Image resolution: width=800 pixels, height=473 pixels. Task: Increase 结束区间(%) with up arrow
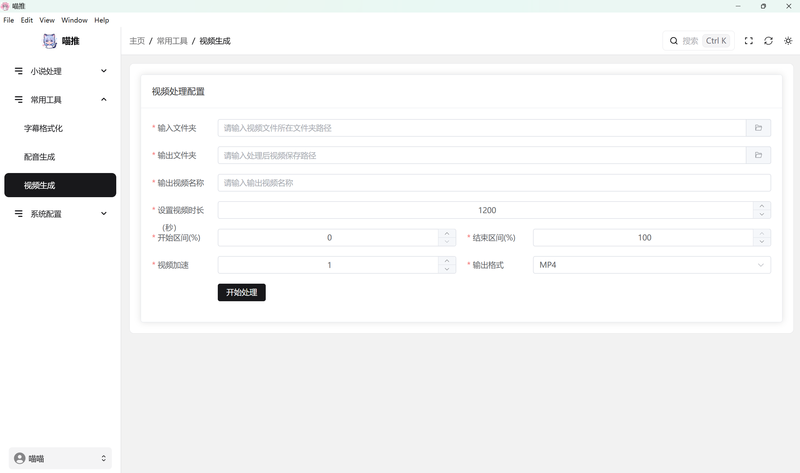pyautogui.click(x=762, y=233)
